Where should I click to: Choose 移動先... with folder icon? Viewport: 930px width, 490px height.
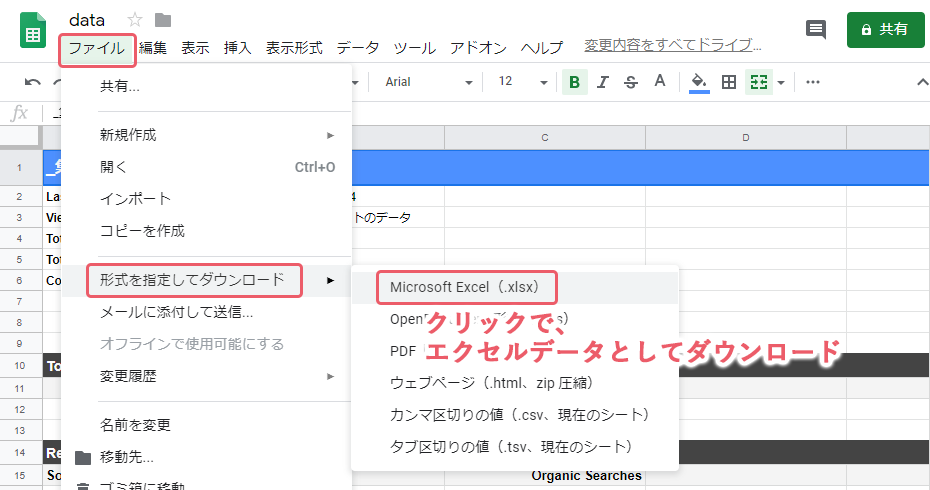pyautogui.click(x=206, y=457)
